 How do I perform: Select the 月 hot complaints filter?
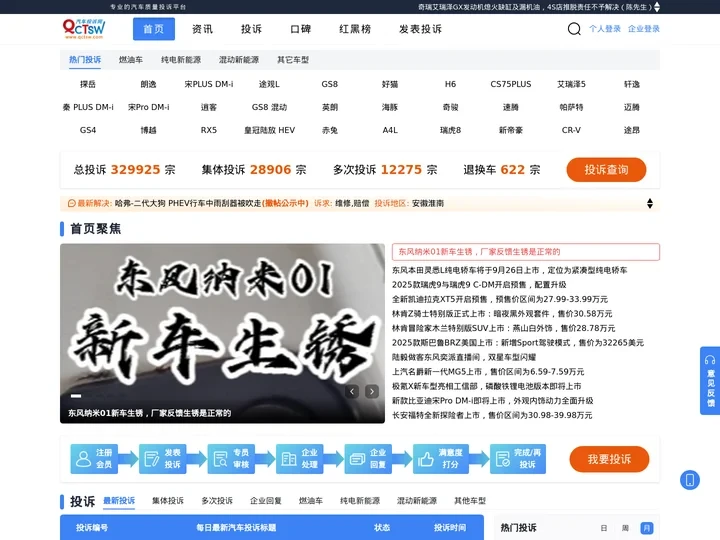click(647, 528)
